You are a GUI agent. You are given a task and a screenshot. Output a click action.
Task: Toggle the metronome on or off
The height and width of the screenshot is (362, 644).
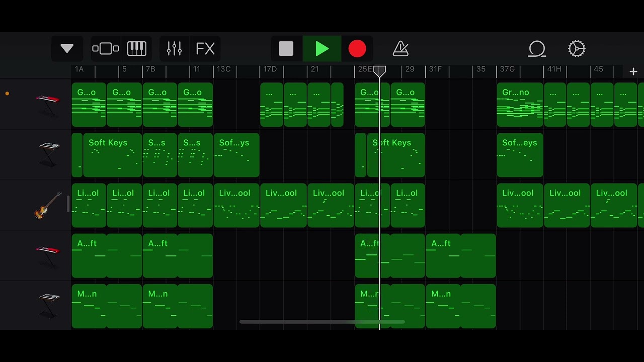400,49
